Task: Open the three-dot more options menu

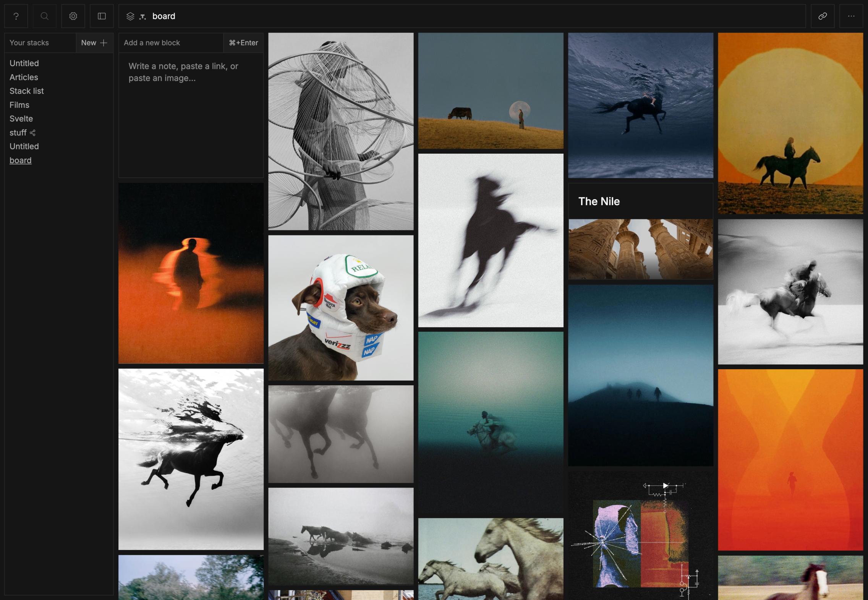Action: tap(851, 16)
